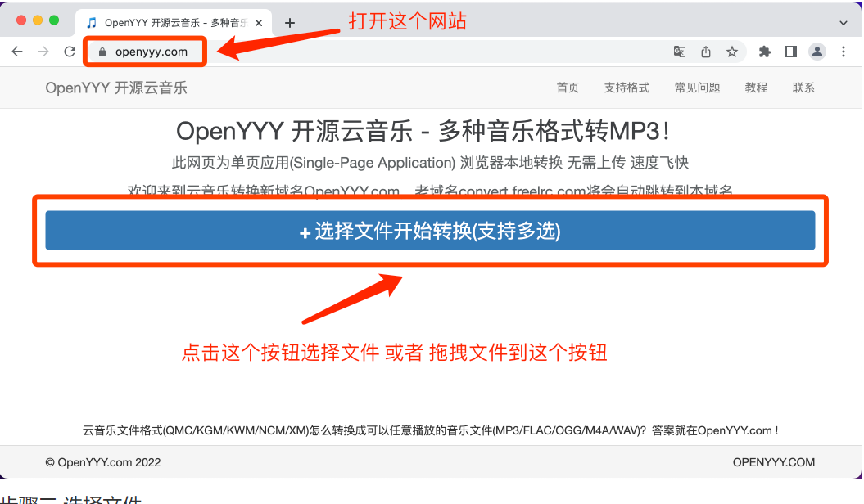Open 支持格式 nav item

(627, 88)
